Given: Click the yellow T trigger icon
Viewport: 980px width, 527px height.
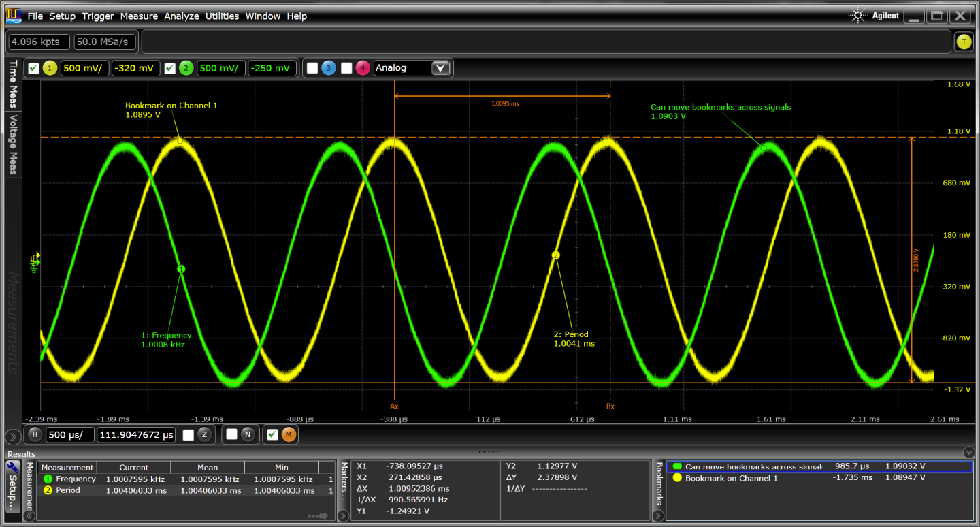Looking at the screenshot, I should click(x=963, y=42).
